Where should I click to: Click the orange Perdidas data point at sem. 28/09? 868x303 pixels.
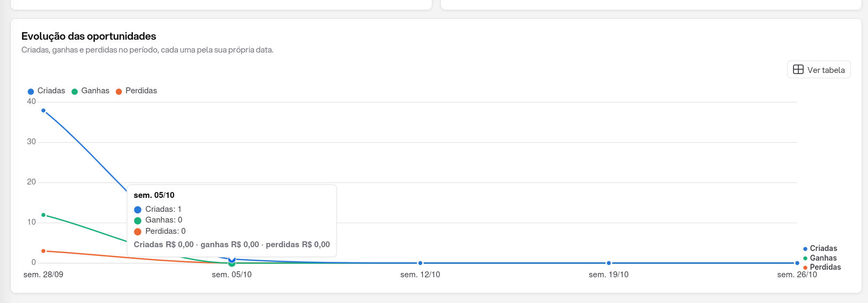click(43, 251)
